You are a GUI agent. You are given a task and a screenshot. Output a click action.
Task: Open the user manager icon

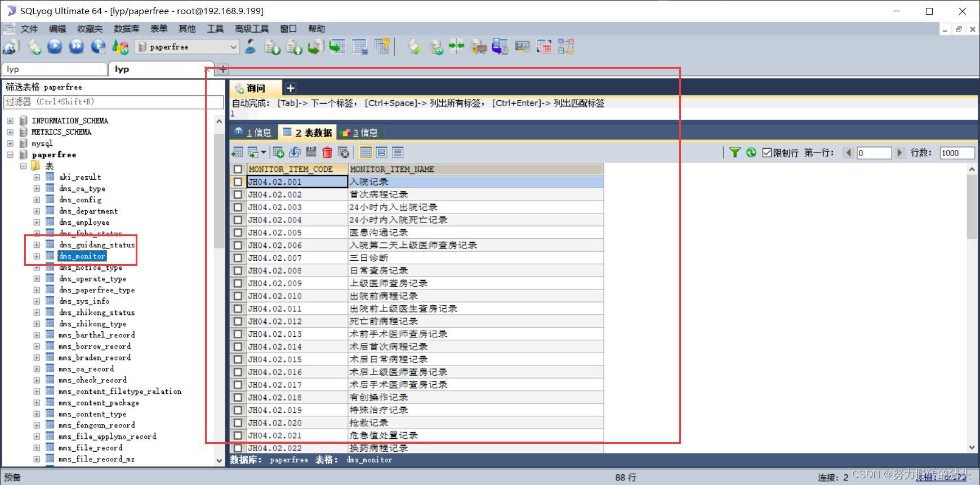pos(251,47)
